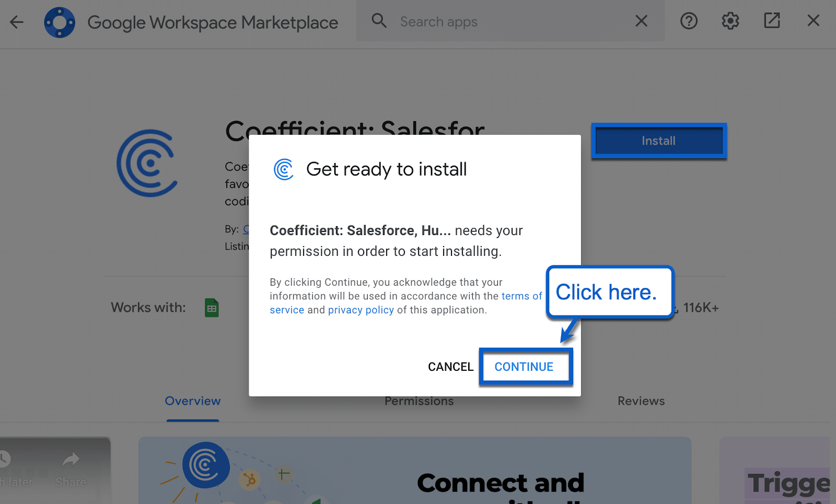
Task: Go back with the left arrow icon
Action: 17,22
